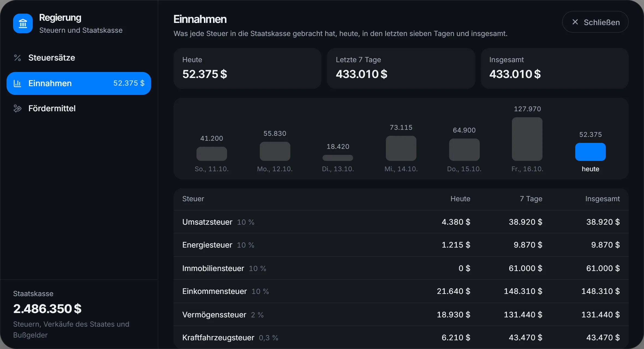The width and height of the screenshot is (644, 349).
Task: Click the 6.210 $ Kraftfahrzeugsteuer today value
Action: [456, 338]
